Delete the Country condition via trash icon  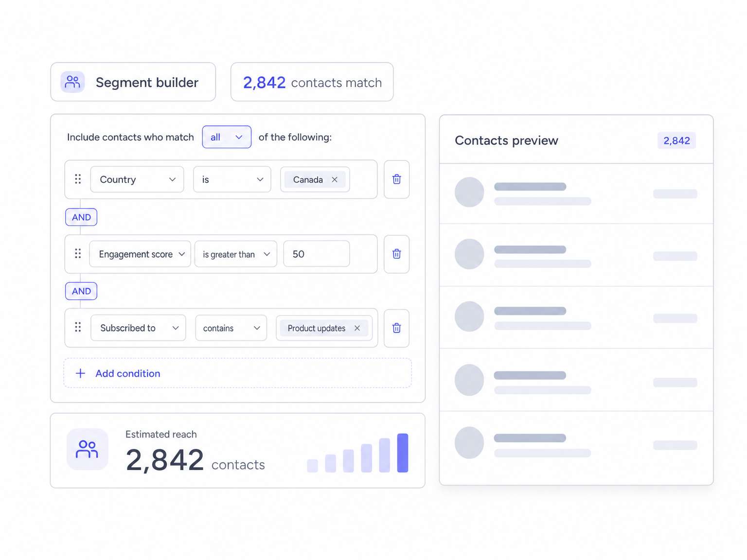(x=396, y=179)
